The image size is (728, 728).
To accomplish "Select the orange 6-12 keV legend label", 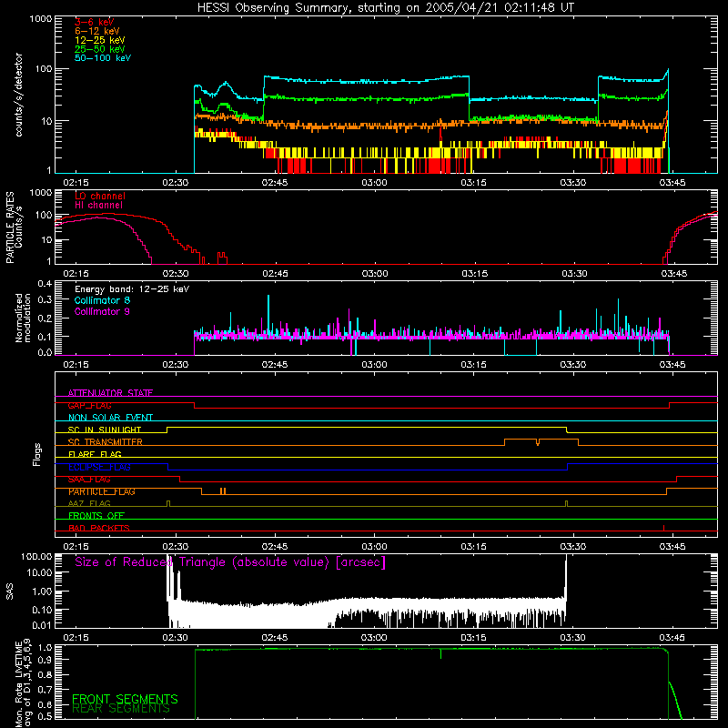I will point(97,31).
